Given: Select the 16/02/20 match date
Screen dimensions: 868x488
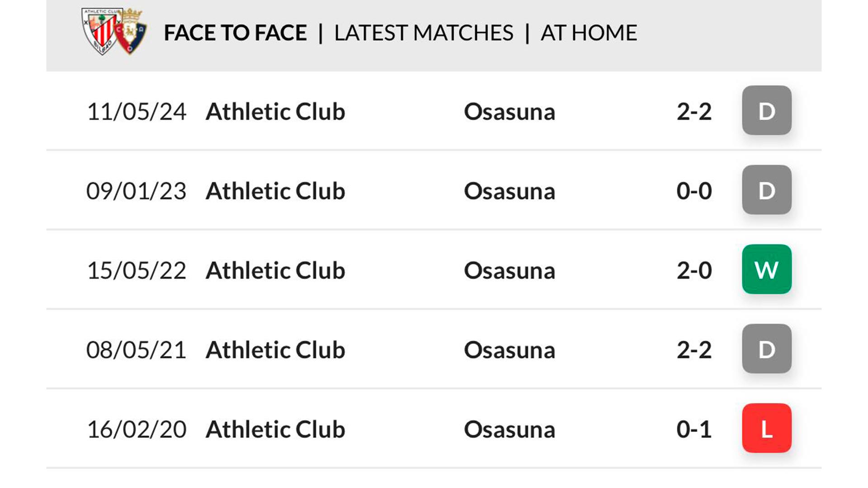Looking at the screenshot, I should click(x=137, y=430).
